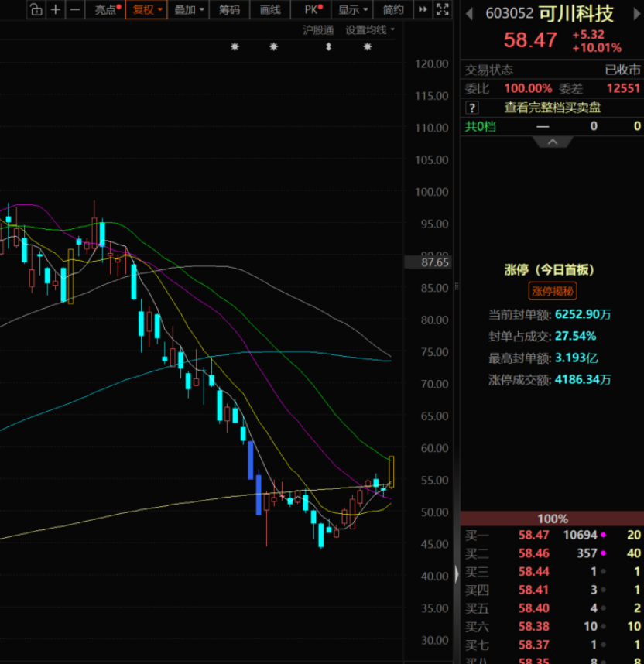Click the up-down arrow event marker
644x664 pixels.
coord(328,46)
